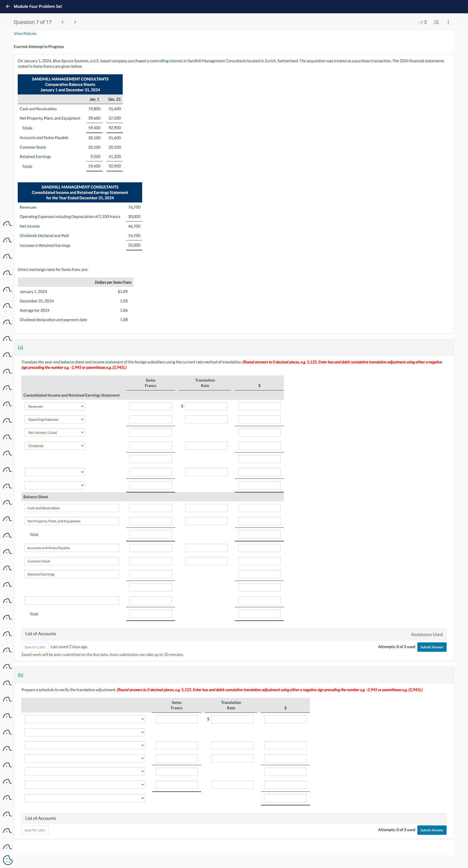Click Save for Later in part (a)
The width and height of the screenshot is (468, 868).
pos(35,647)
